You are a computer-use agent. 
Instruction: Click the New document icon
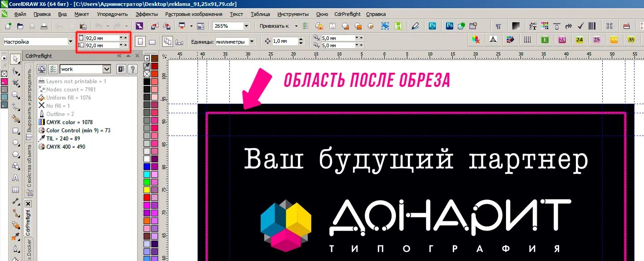click(8, 26)
